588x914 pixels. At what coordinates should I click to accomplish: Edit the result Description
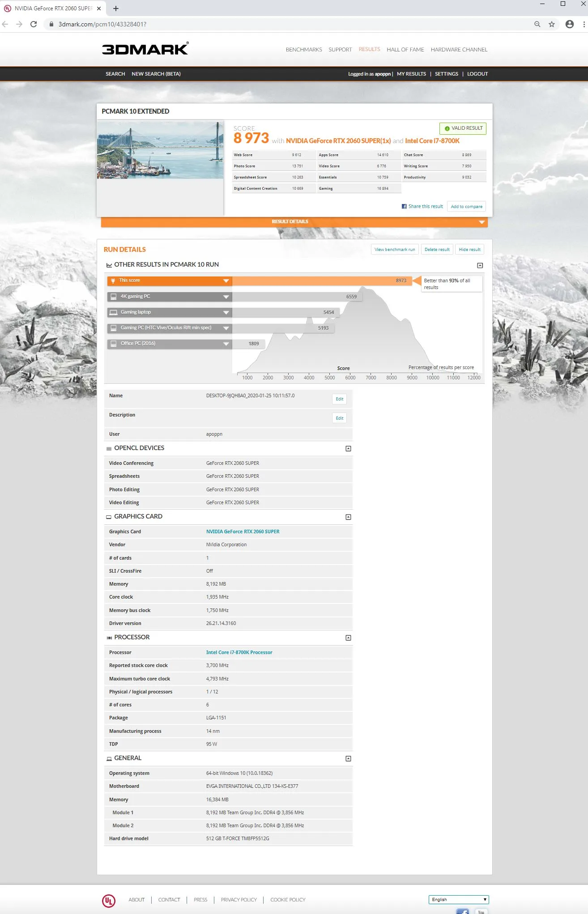click(x=340, y=418)
